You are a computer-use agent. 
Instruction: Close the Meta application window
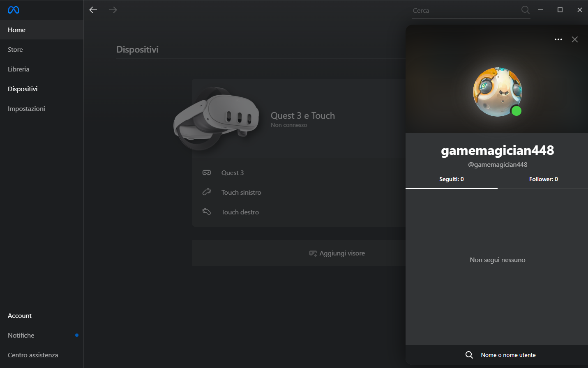[580, 10]
